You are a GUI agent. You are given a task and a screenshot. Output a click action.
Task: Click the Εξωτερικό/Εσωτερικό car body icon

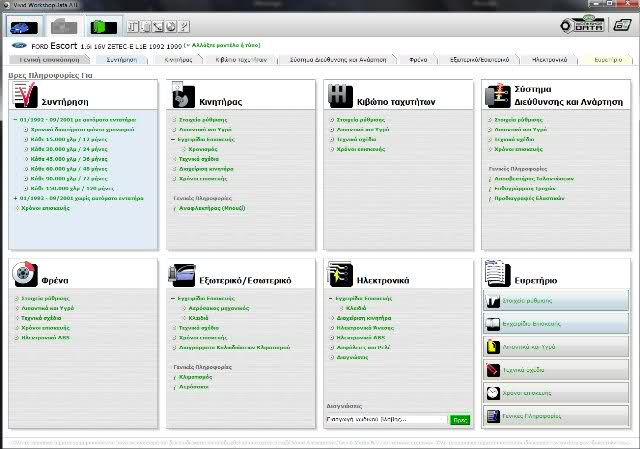tap(181, 273)
